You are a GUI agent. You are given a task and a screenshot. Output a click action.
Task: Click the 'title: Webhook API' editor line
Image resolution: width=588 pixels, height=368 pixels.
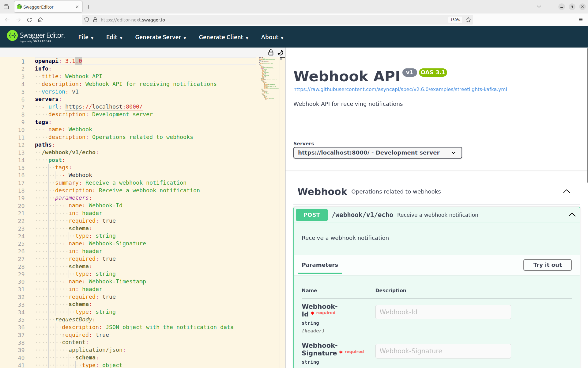72,76
